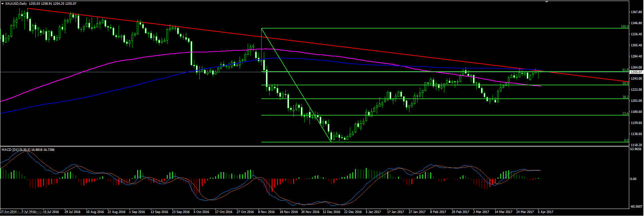Screen dimensions: 644x216
Task: Select the Fibonacci 23.6 level label
Action: (x=625, y=114)
